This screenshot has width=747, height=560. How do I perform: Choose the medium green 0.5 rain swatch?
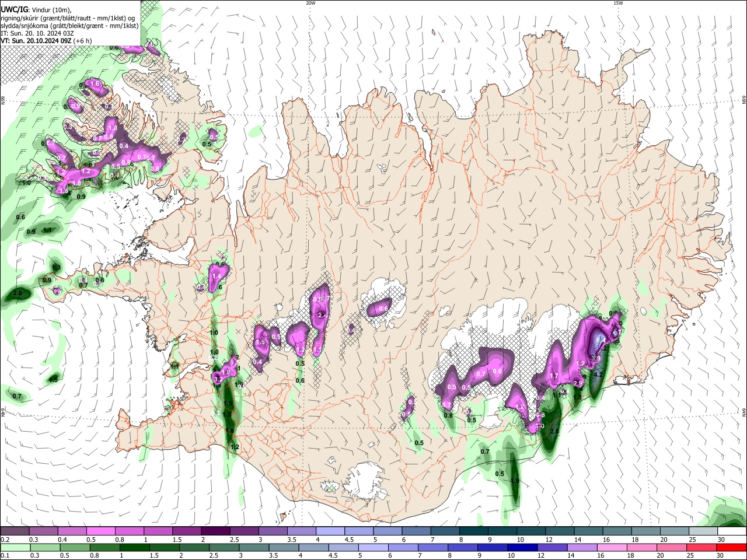tap(75, 547)
